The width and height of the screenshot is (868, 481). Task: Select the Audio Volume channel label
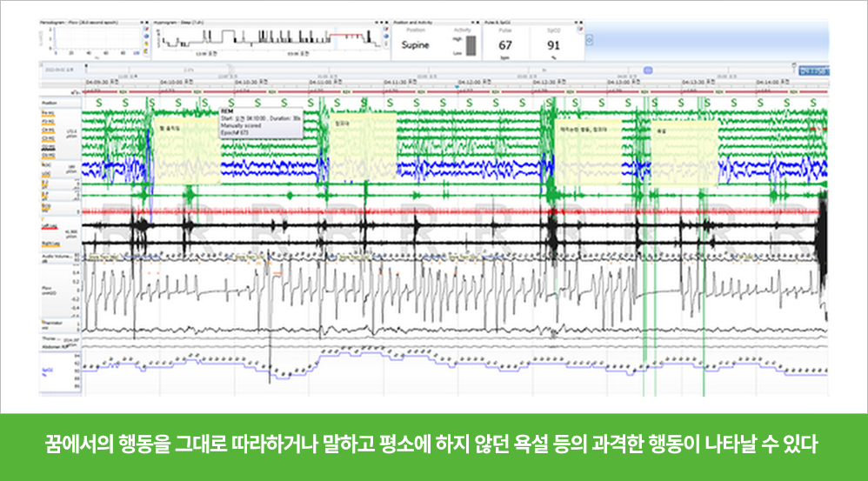tap(57, 257)
